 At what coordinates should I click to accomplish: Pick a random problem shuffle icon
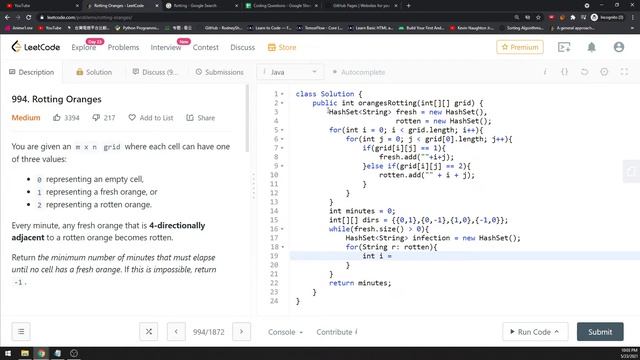pos(149,331)
